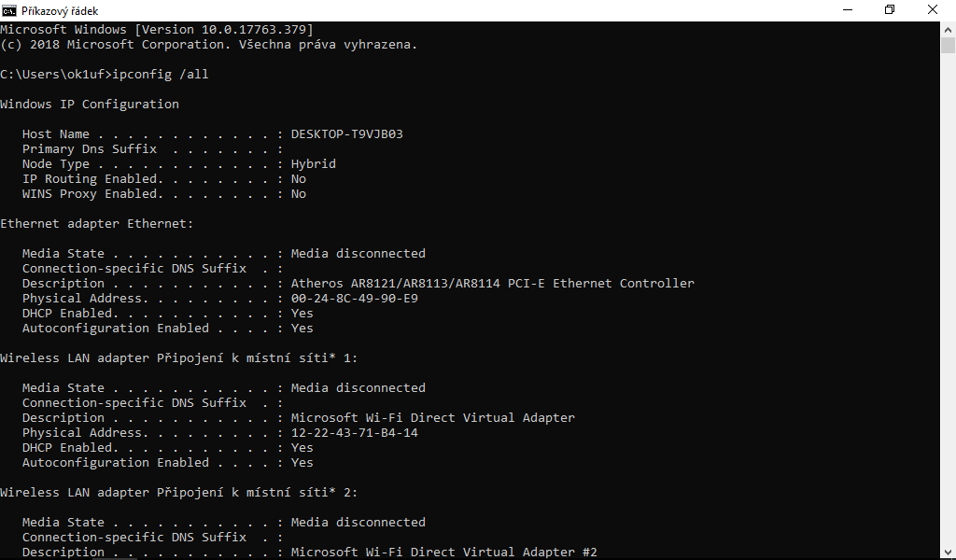Click the Node Type value Hybrid
This screenshot has height=560, width=956.
(x=313, y=163)
